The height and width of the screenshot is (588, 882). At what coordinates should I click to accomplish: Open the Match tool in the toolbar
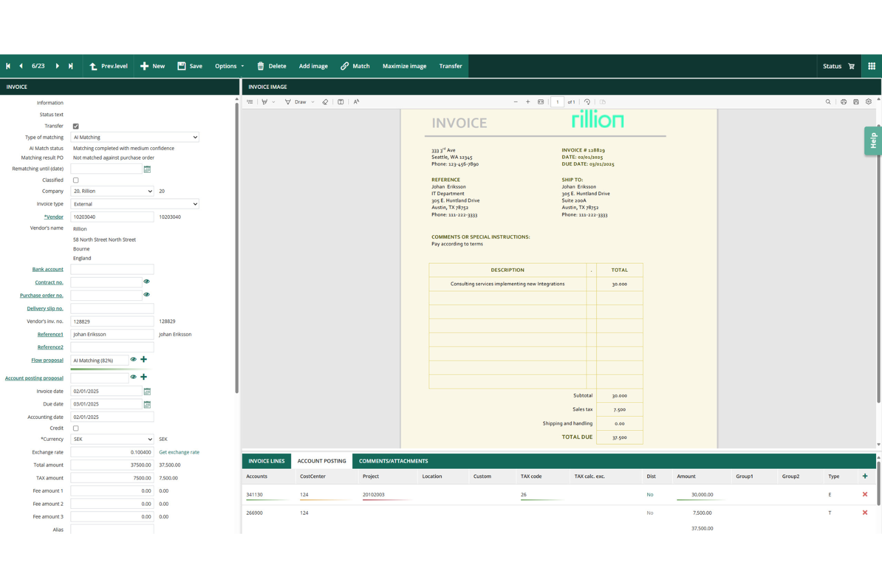click(355, 66)
